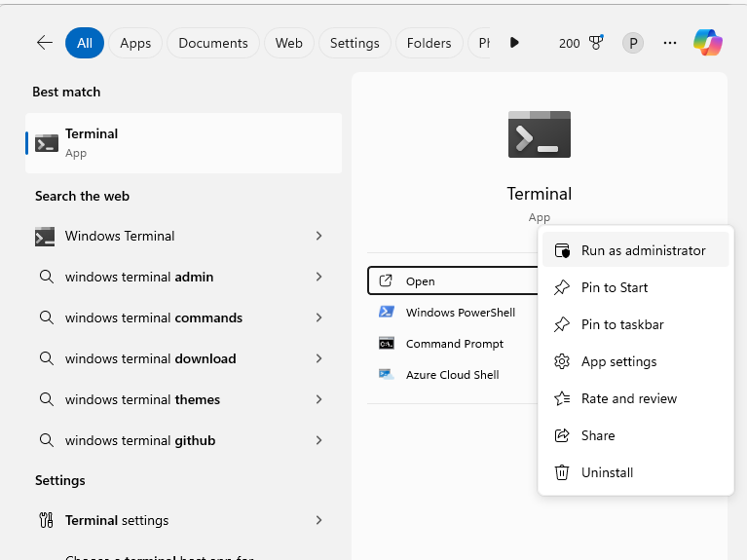The image size is (747, 560).
Task: Select Uninstall in the context menu
Action: click(607, 472)
